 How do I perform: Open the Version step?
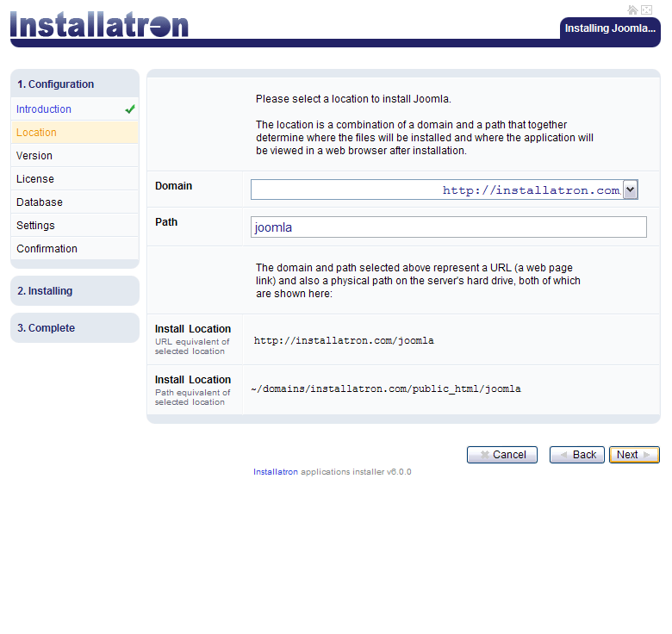tap(75, 156)
